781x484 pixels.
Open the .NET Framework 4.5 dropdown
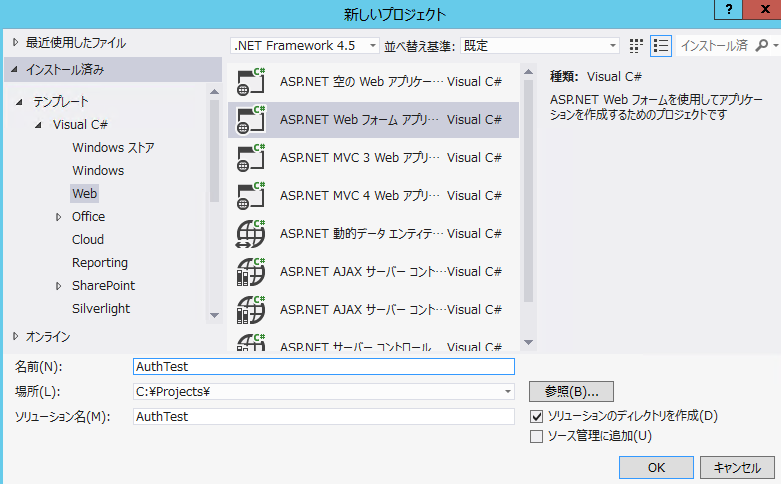point(304,46)
